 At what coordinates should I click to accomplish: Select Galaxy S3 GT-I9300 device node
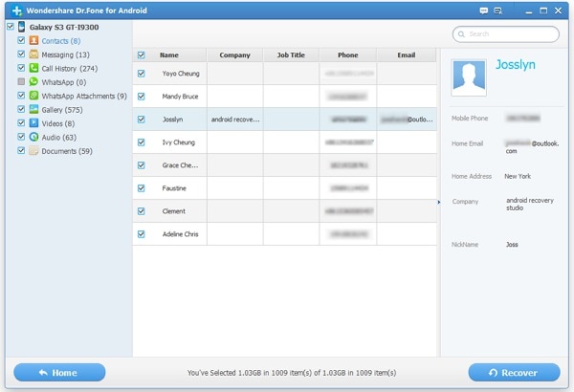tap(64, 27)
